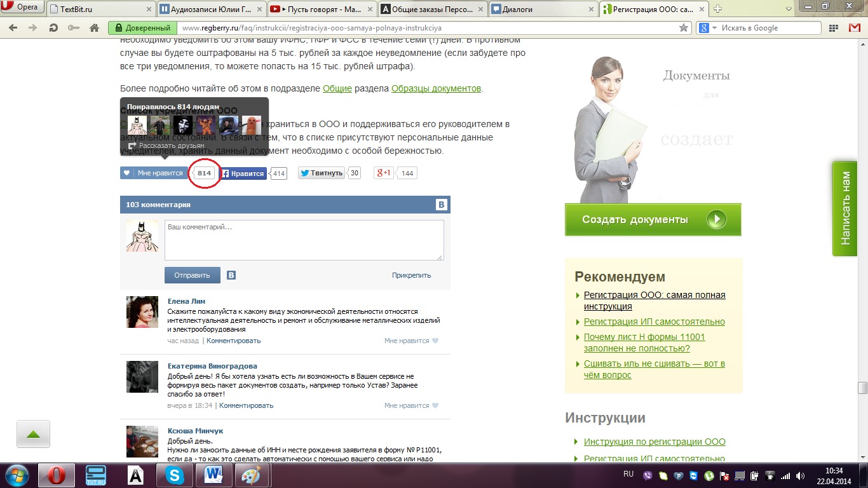Screen dimensions: 868x488
Task: Open the Gmail icon in browser toolbar
Action: (x=855, y=28)
